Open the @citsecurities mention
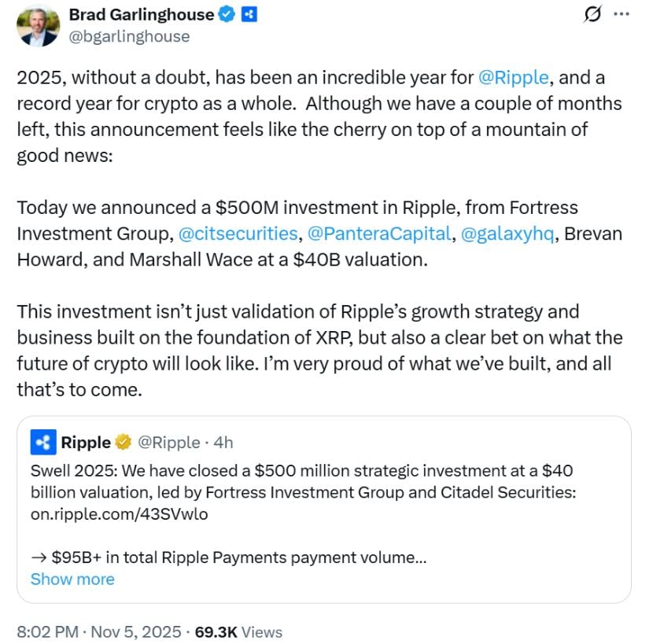Screen dimensions: 649x644 pos(238,234)
